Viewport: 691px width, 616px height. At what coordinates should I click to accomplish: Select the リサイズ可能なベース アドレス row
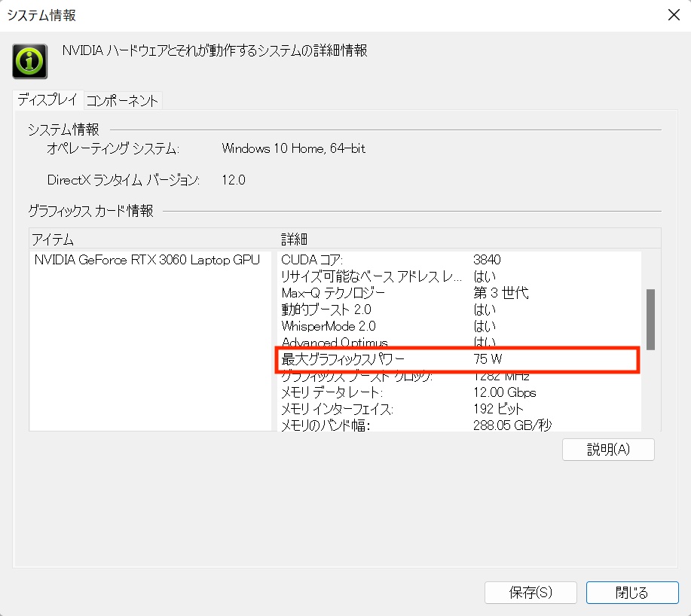(459, 276)
